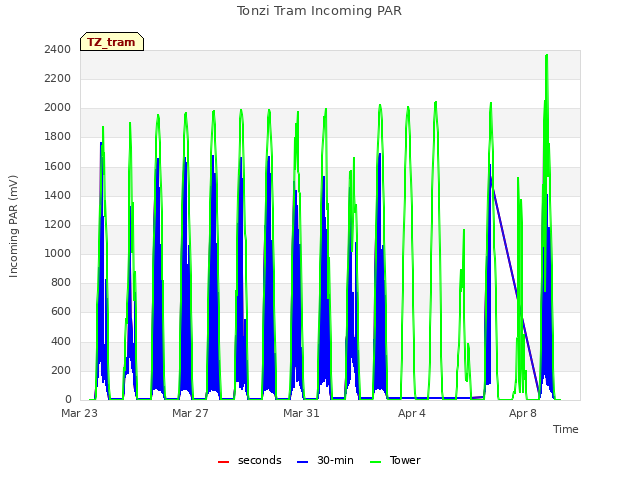Click the red seconds legend swatch
640x480 pixels.
(x=224, y=462)
